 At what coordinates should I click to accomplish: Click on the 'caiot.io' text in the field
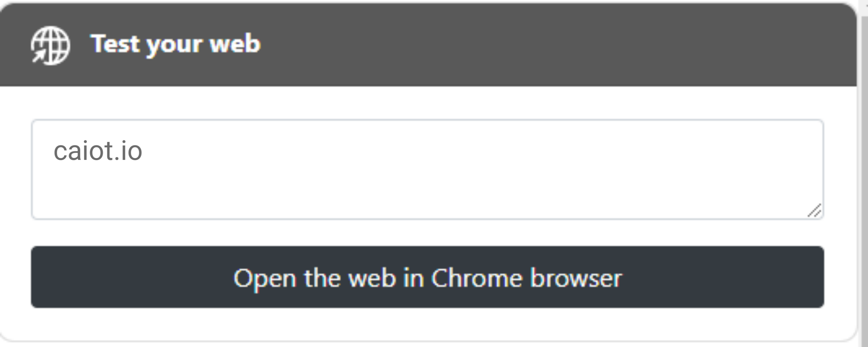pos(98,151)
